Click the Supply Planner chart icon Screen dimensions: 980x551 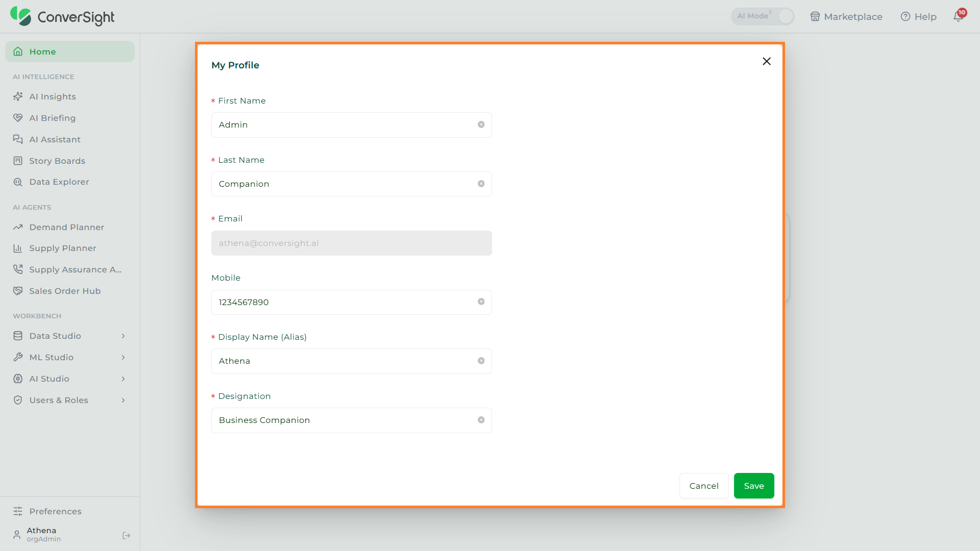click(x=18, y=248)
